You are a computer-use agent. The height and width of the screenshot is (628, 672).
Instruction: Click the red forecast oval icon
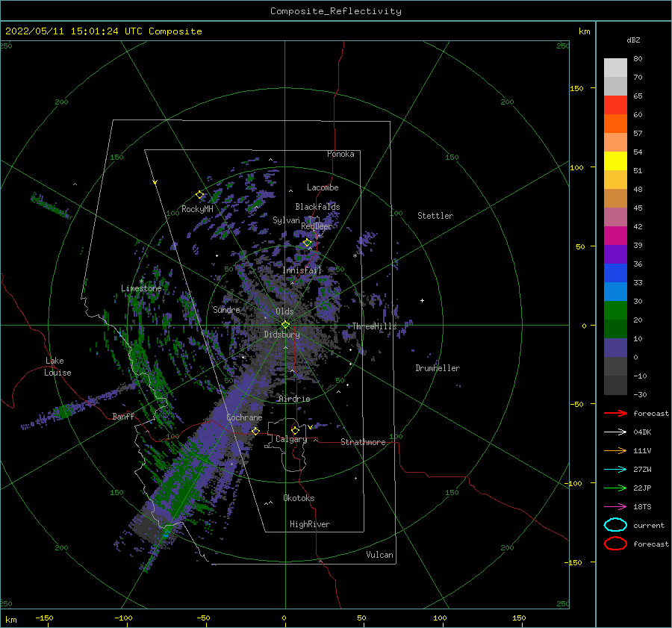[x=615, y=544]
